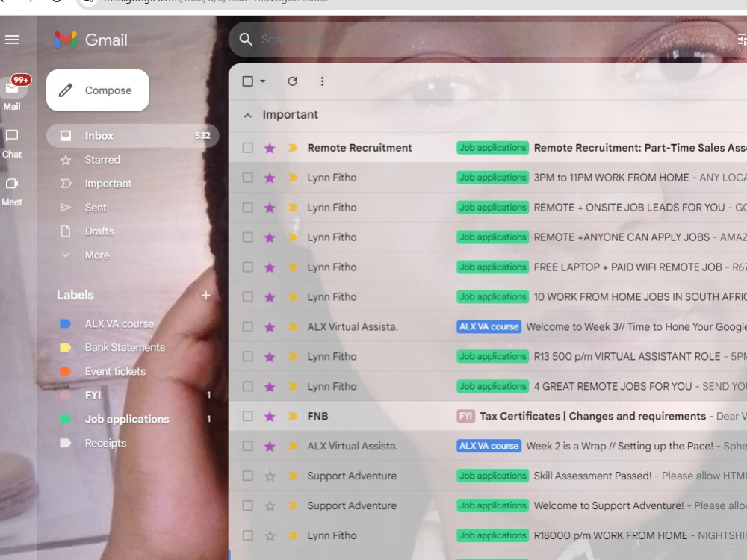Check the REMOTE +ANYONE CAN APPLY email
The height and width of the screenshot is (560, 747).
click(x=248, y=237)
